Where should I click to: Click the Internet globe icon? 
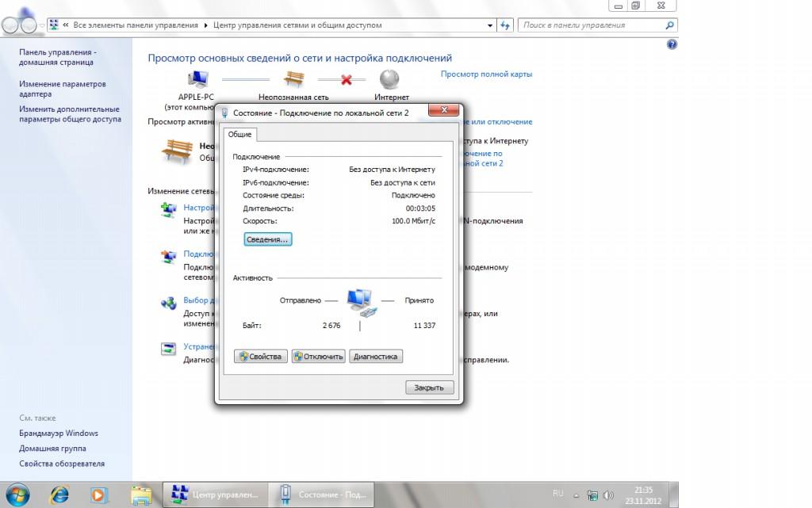[389, 79]
